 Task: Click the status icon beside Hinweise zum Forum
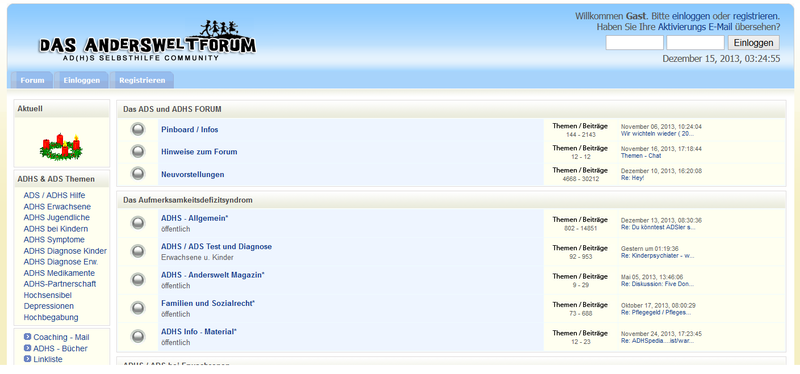coord(138,152)
